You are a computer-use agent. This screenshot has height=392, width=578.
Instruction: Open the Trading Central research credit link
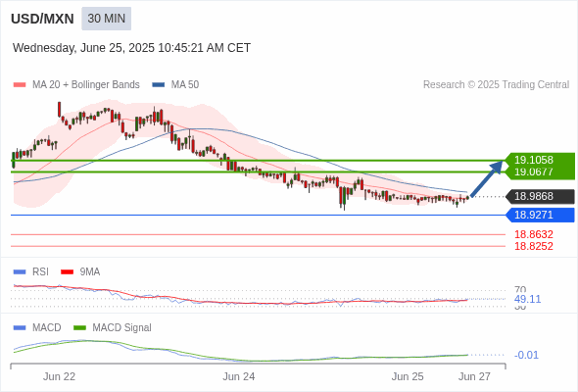[496, 85]
